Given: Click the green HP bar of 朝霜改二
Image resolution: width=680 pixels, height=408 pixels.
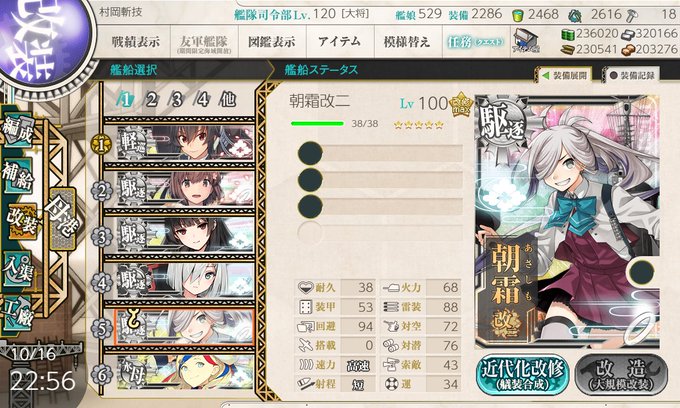Looking at the screenshot, I should (317, 124).
